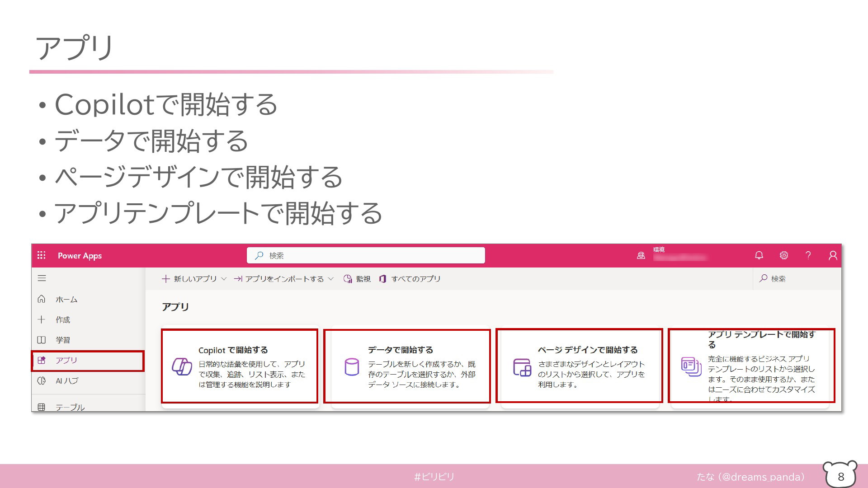The image size is (868, 488).
Task: Click the plus icon beside 作成
Action: click(x=41, y=319)
